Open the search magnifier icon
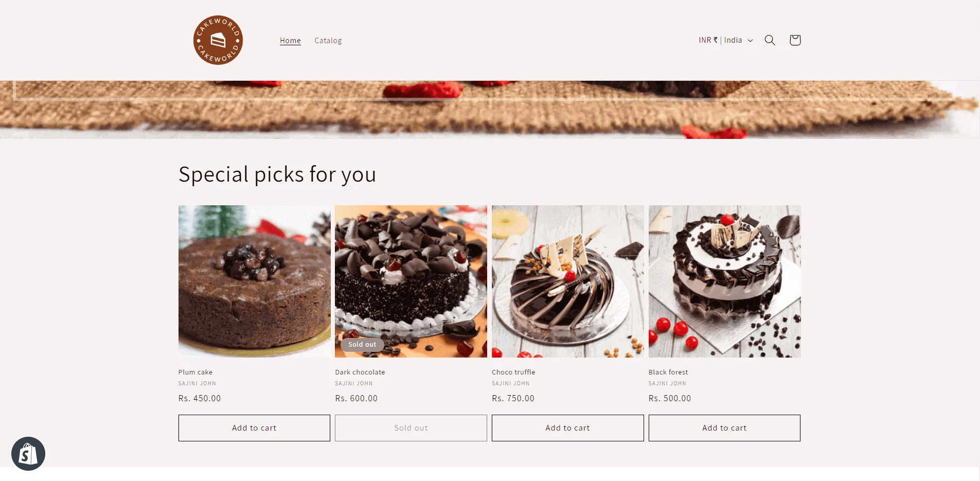The height and width of the screenshot is (481, 980). pyautogui.click(x=770, y=40)
